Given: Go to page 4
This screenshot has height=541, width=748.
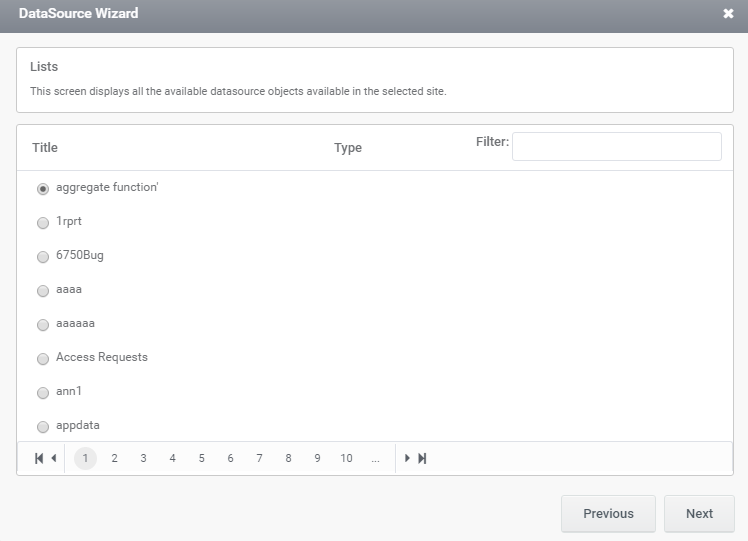Looking at the screenshot, I should coord(172,458).
